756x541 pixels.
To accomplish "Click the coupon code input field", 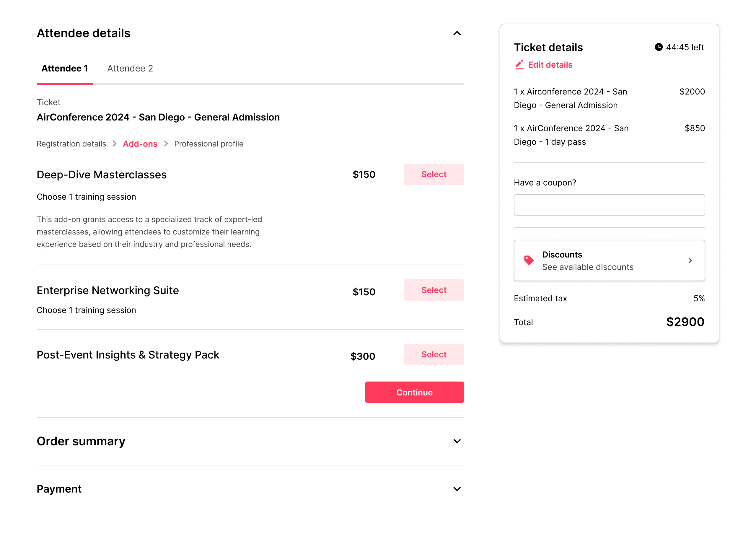I will pyautogui.click(x=609, y=205).
